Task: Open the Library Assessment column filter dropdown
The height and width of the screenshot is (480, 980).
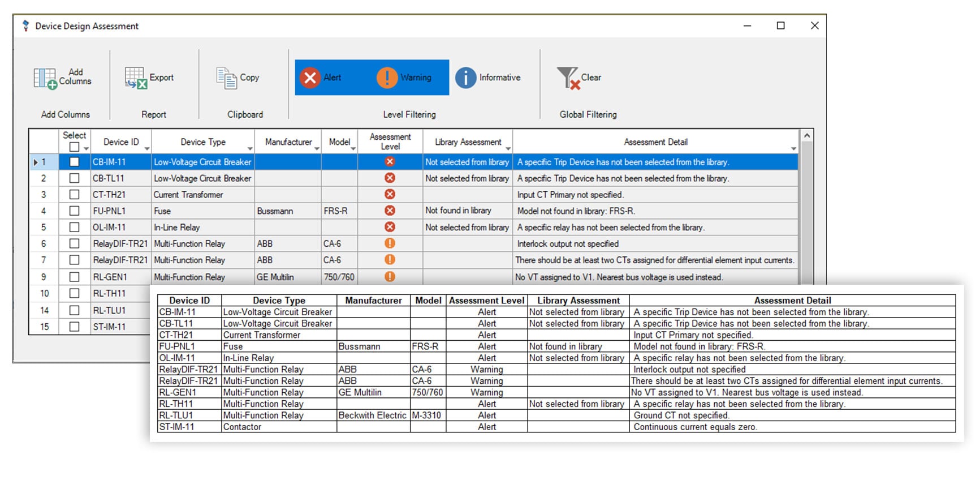Action: (x=508, y=149)
